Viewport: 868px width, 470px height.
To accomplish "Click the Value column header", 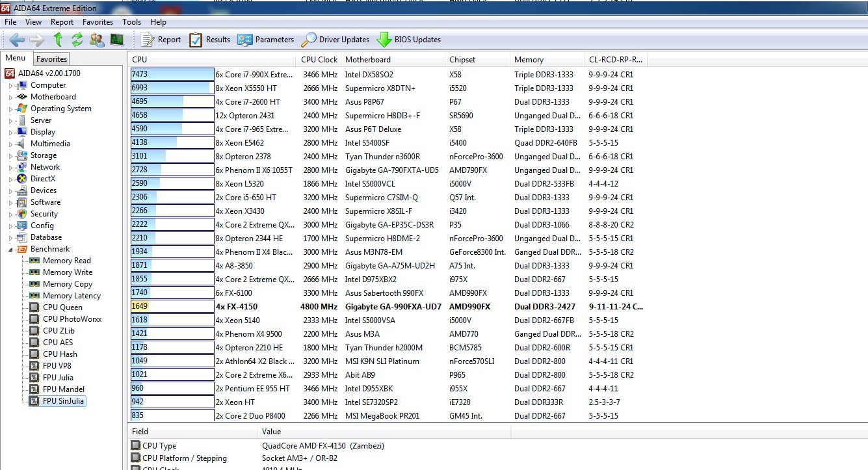I will [x=384, y=432].
